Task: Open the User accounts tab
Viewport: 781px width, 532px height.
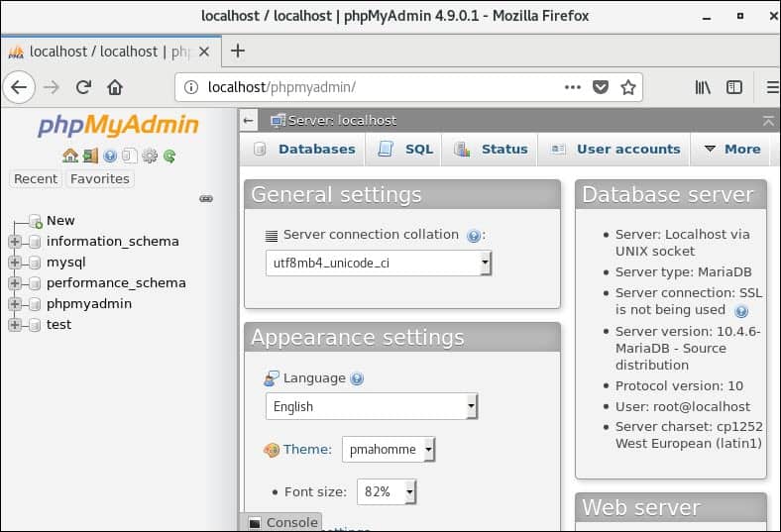Action: click(615, 150)
